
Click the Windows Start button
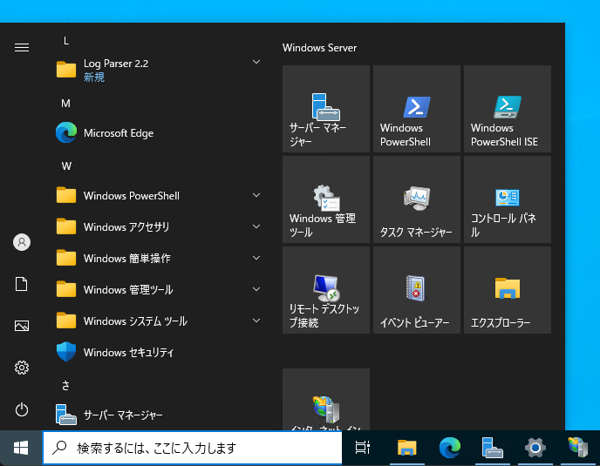[x=21, y=448]
